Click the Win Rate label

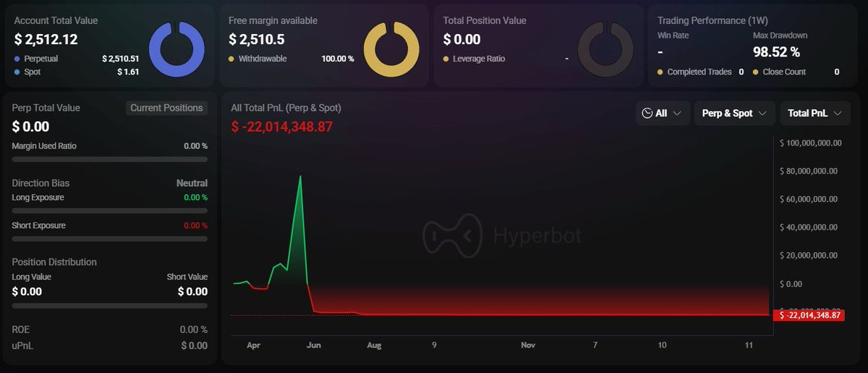673,35
